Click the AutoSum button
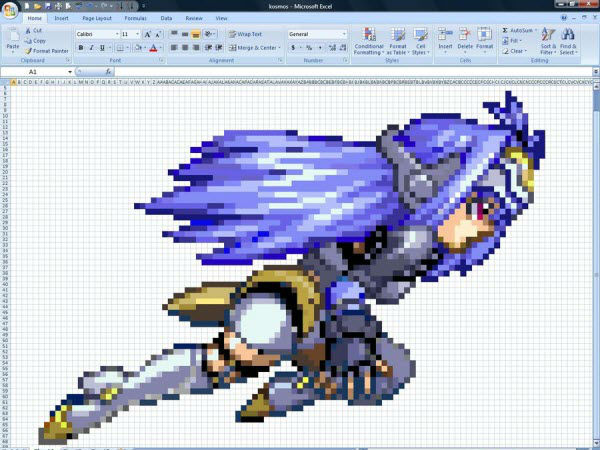This screenshot has height=450, width=600. coord(518,30)
